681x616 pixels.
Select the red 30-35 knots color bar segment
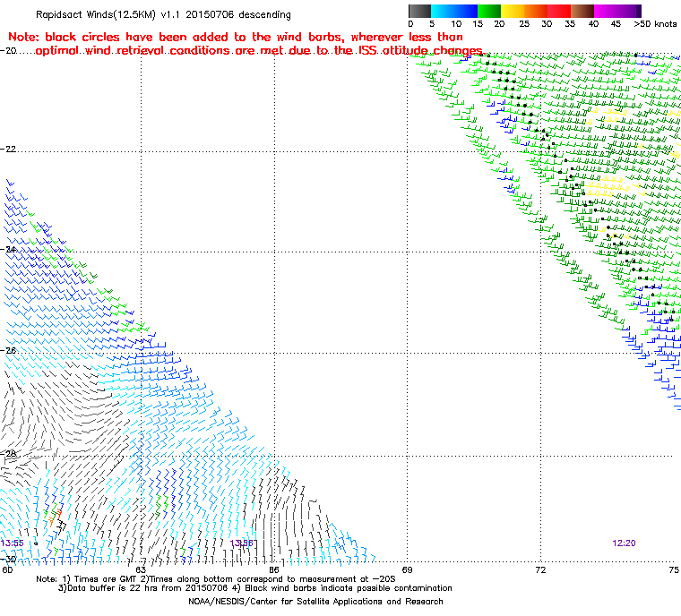(559, 11)
